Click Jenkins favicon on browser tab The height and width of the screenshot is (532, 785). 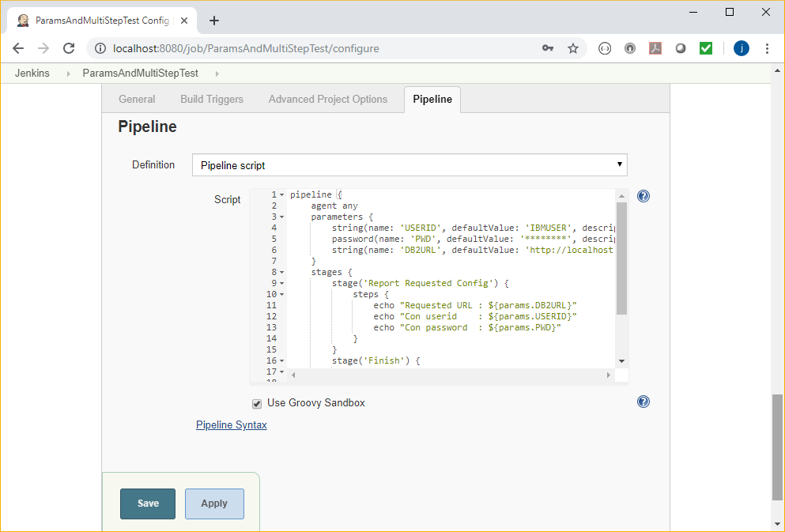(23, 21)
